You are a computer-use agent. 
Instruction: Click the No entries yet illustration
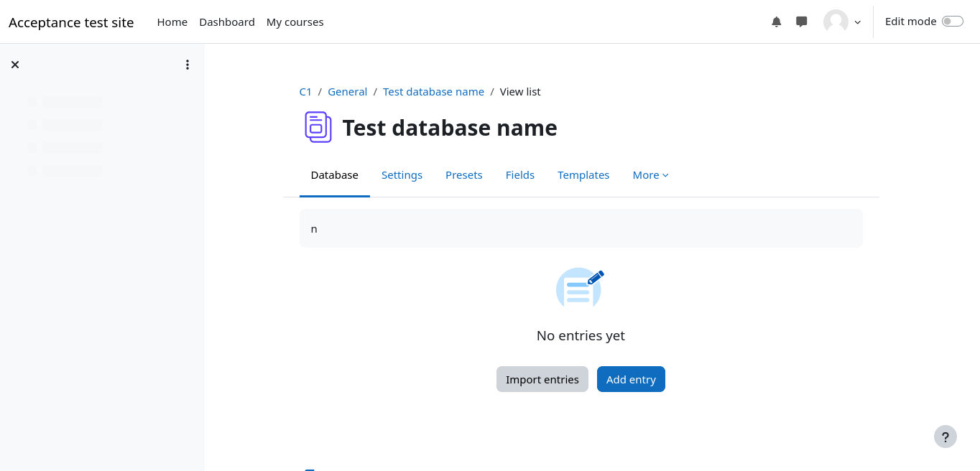tap(580, 289)
